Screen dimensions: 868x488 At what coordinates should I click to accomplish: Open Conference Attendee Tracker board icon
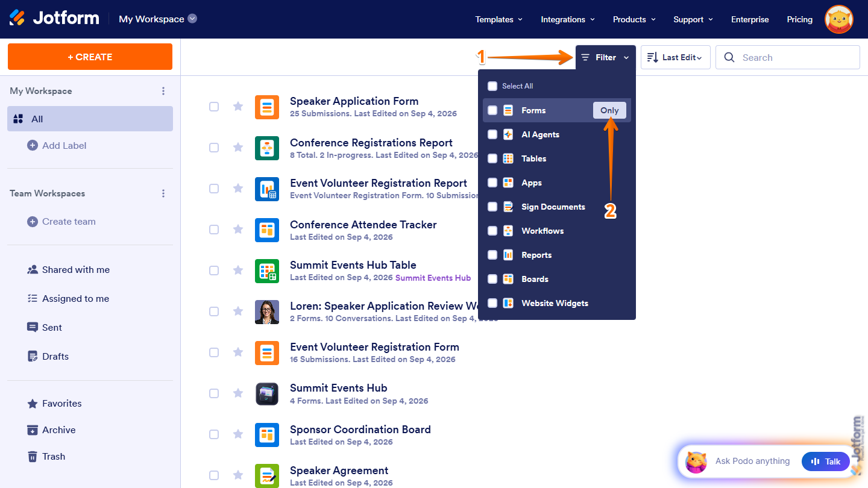pos(267,230)
